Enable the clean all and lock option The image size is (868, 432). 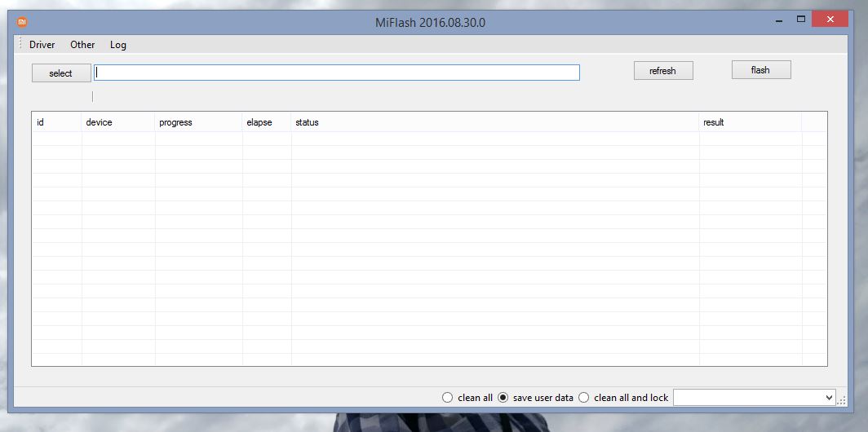pyautogui.click(x=583, y=398)
